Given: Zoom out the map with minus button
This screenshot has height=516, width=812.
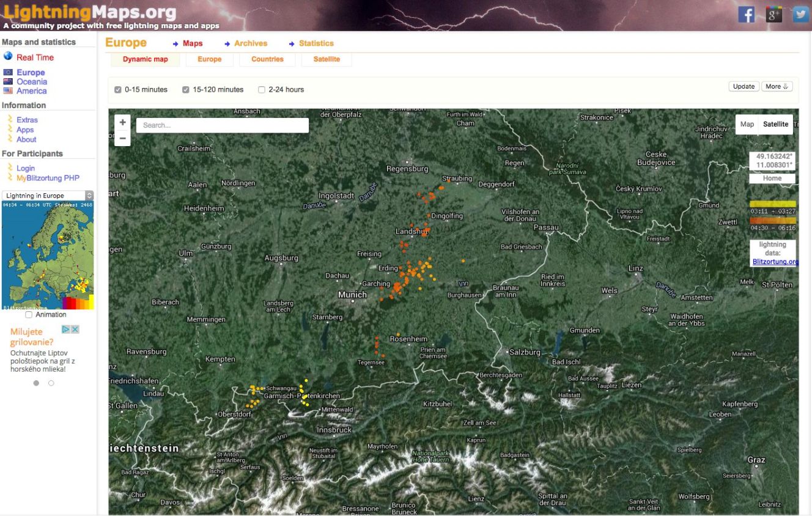Looking at the screenshot, I should [x=123, y=138].
